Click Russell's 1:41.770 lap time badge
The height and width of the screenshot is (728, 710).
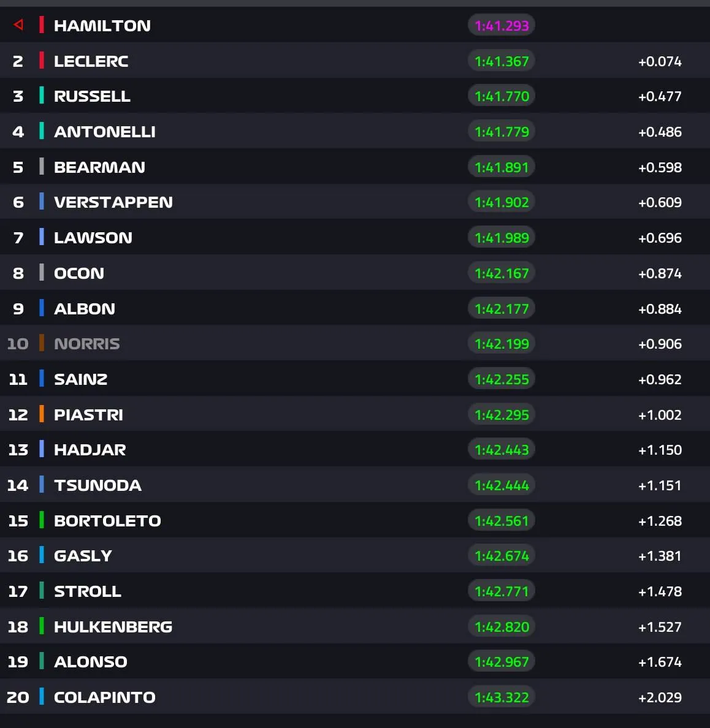pyautogui.click(x=502, y=96)
